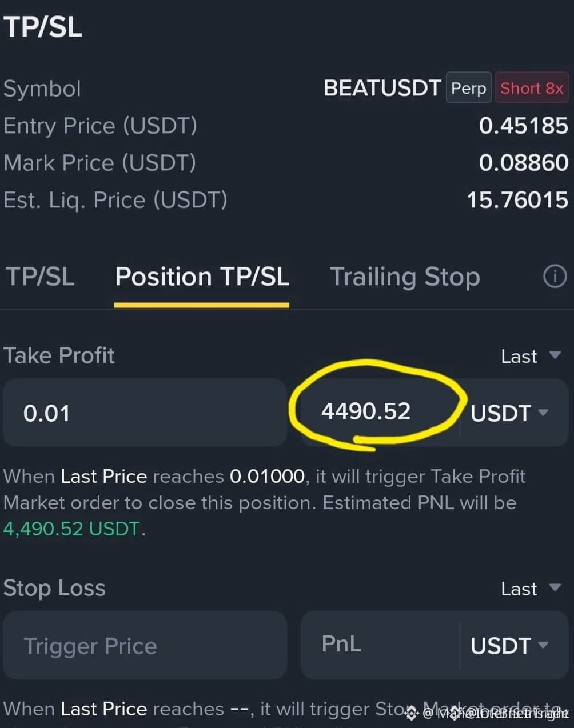Click the Entry Price value 0.45185

click(x=524, y=126)
